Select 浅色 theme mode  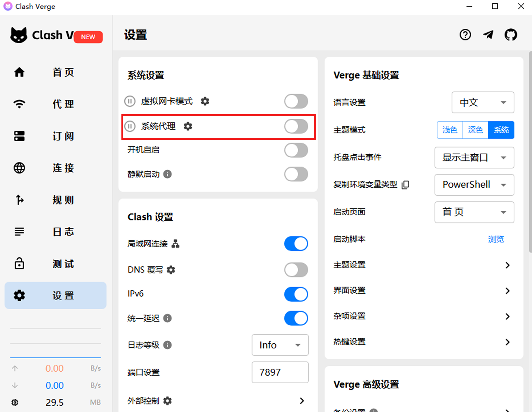[450, 130]
